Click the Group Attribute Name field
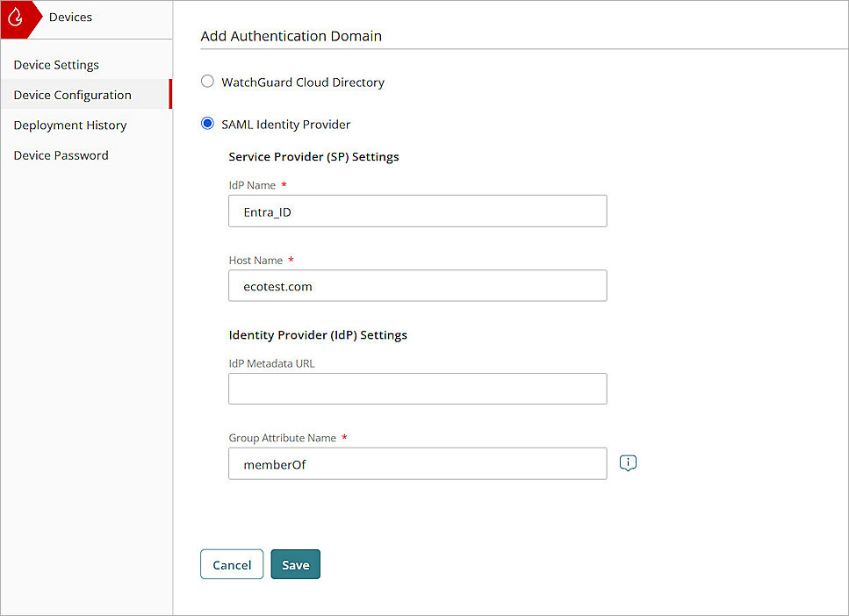Screen dimensions: 849x616 (x=417, y=463)
